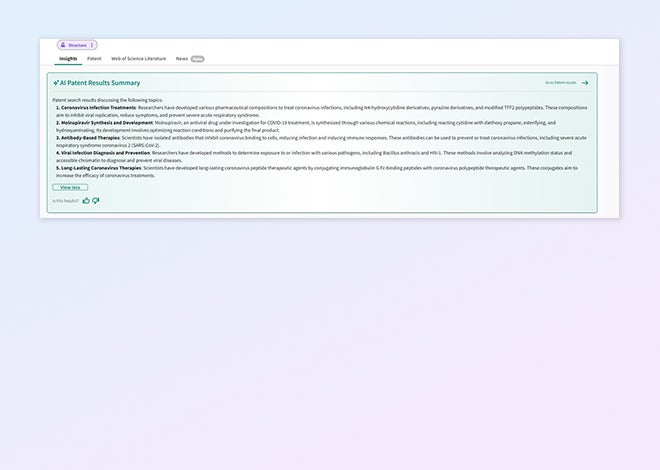Click the Beta badge next to News
This screenshot has width=660, height=470.
[x=197, y=59]
